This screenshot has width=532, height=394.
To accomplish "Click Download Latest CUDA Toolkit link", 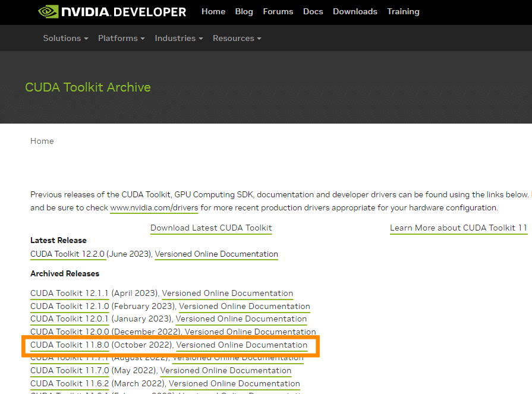I will [211, 228].
